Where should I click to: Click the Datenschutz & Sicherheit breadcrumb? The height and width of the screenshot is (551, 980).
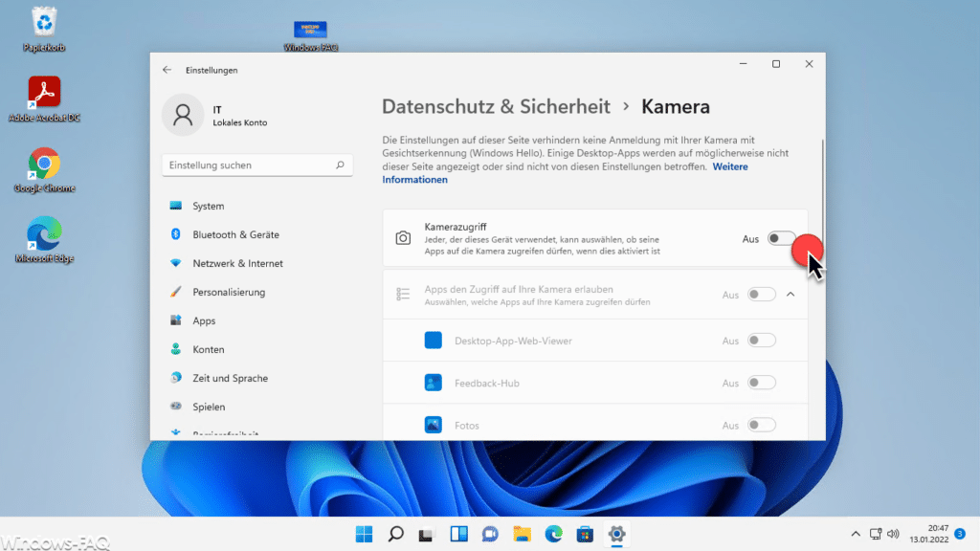pyautogui.click(x=497, y=107)
